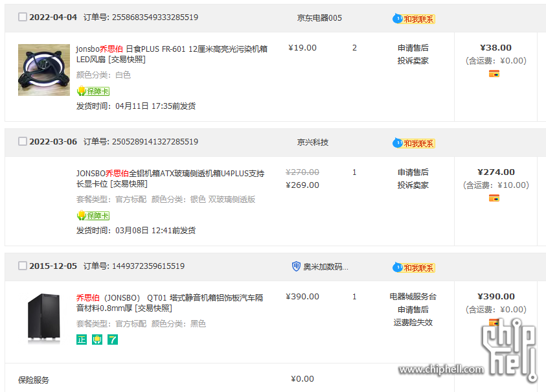Viewport: 546px width, 392px height.
Task: Tick the checkbox for order dated 2022-04-04
Action: 23,17
